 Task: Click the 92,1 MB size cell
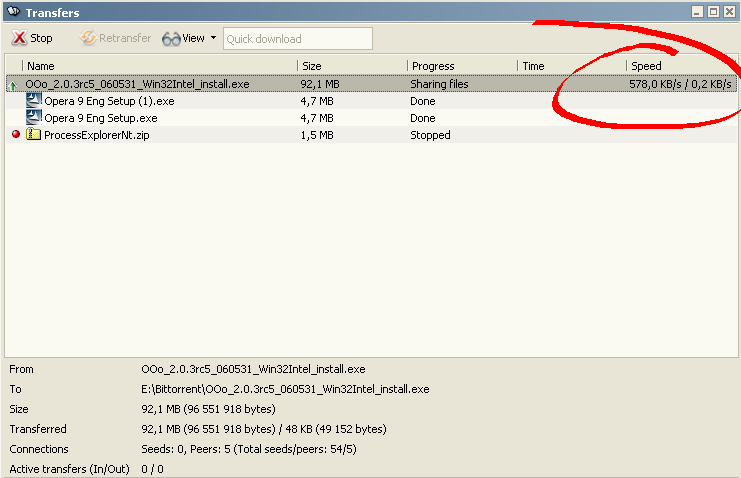[320, 84]
